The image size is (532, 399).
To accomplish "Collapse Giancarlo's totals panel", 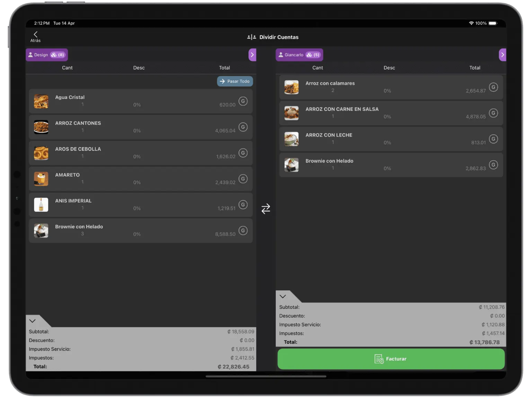I will [283, 296].
